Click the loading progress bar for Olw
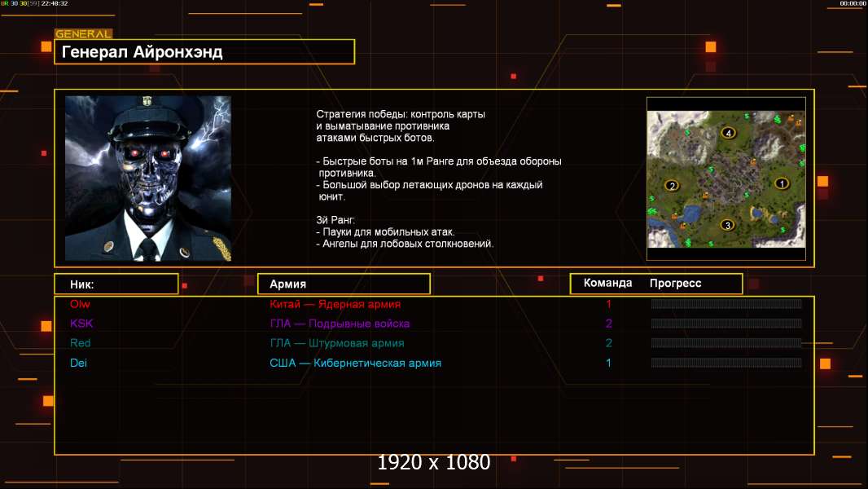 click(x=726, y=303)
